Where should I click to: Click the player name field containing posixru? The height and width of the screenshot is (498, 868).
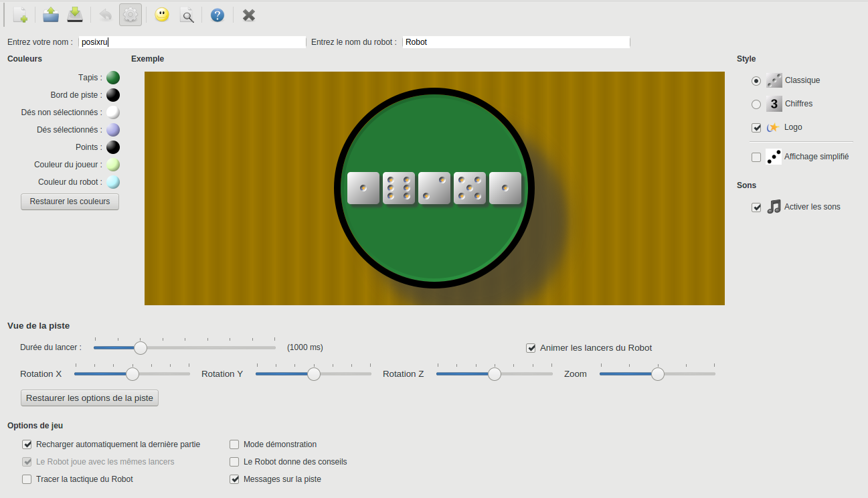[192, 41]
